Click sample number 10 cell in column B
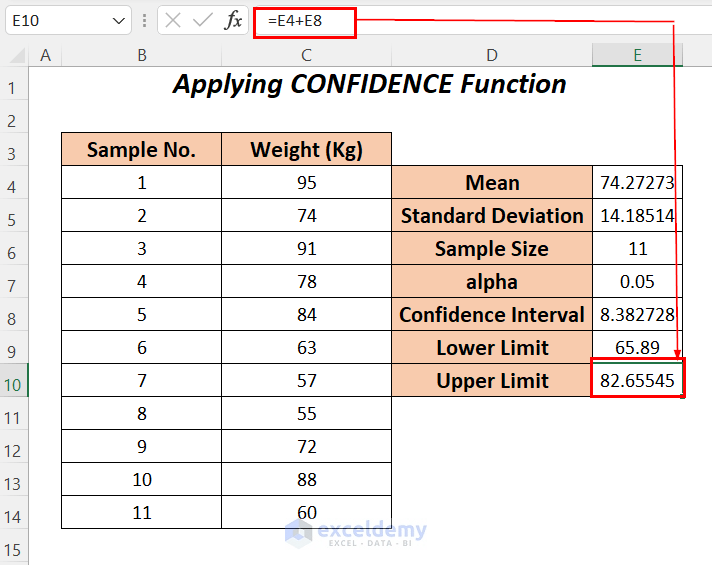The image size is (712, 565). [142, 480]
